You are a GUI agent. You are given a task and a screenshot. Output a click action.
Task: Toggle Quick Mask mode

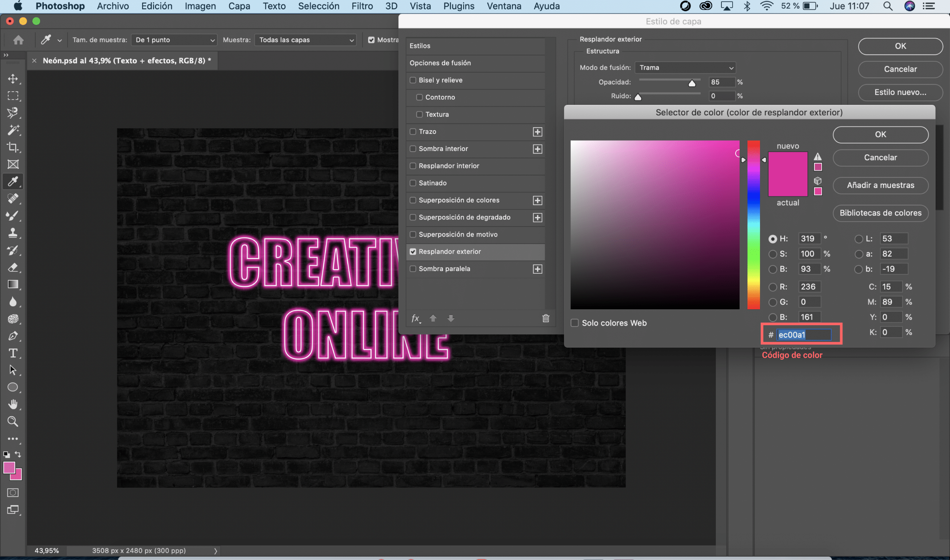tap(13, 493)
